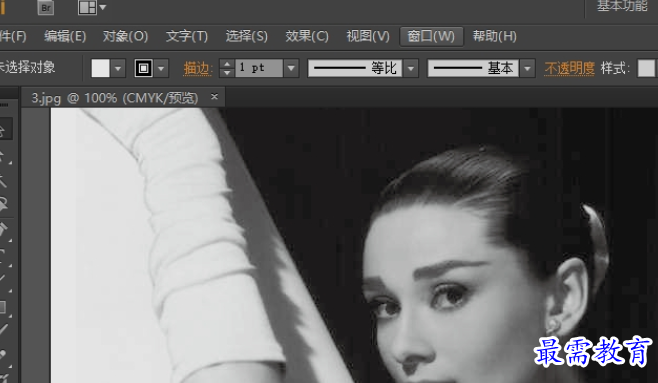Open the 视图(V) menu
658x383 pixels.
pos(368,36)
